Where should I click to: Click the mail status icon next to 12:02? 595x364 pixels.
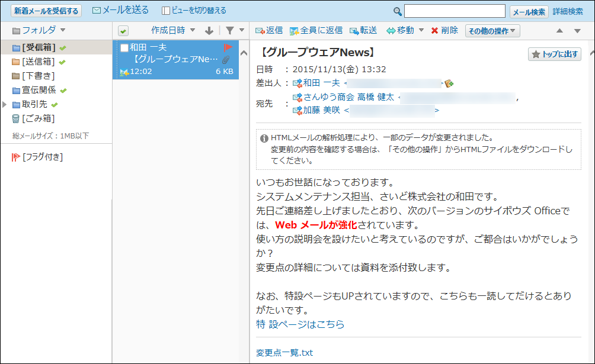124,72
